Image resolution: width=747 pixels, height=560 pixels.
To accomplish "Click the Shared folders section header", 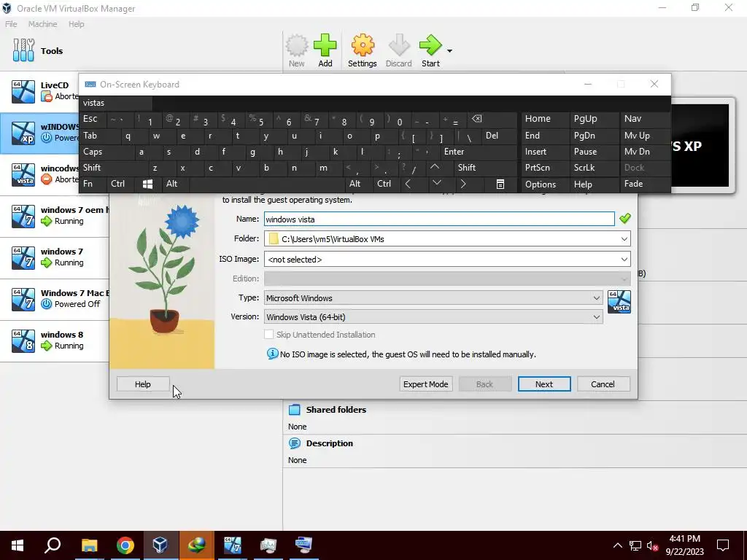I will coord(336,410).
